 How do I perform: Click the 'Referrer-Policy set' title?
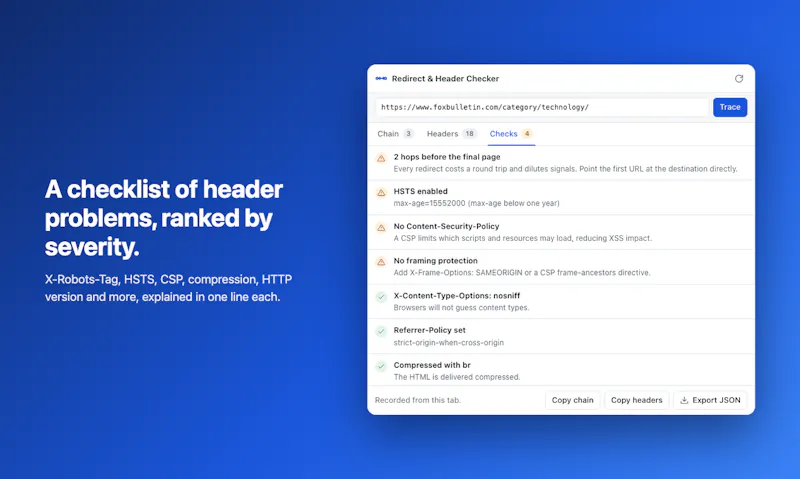pyautogui.click(x=430, y=330)
